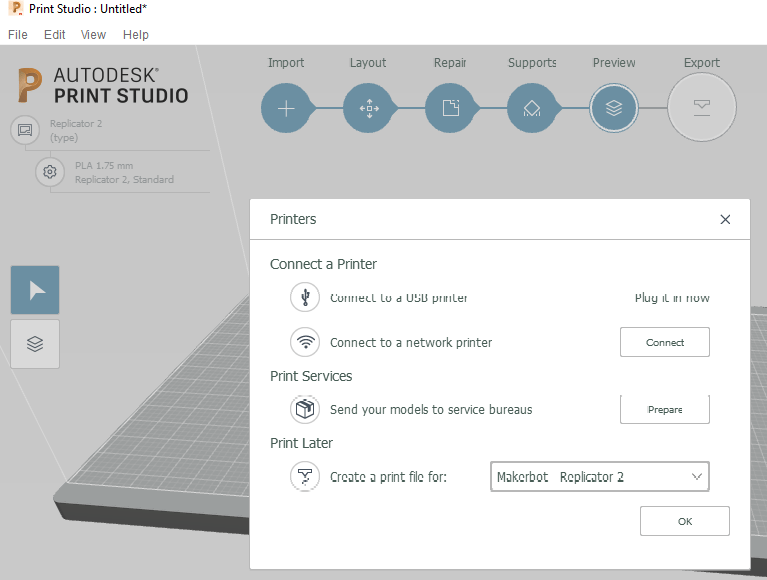Click the Export step icon
The width and height of the screenshot is (767, 580).
[x=701, y=108]
